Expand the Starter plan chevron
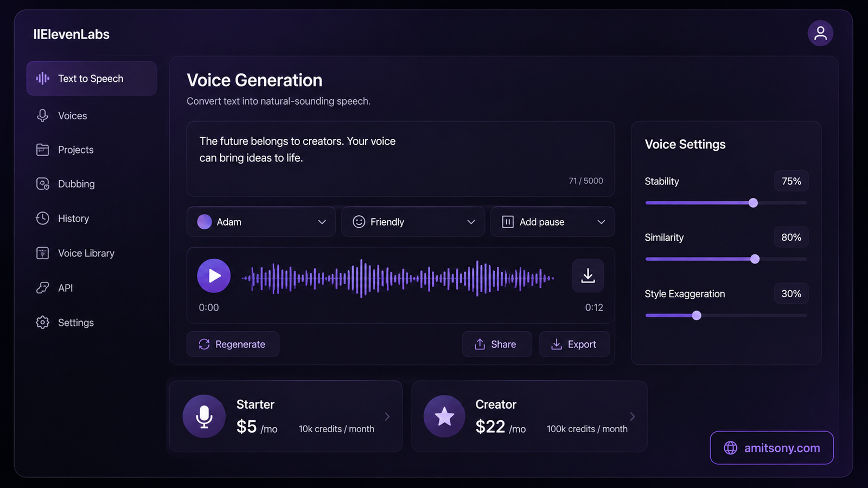This screenshot has height=488, width=868. click(x=387, y=416)
